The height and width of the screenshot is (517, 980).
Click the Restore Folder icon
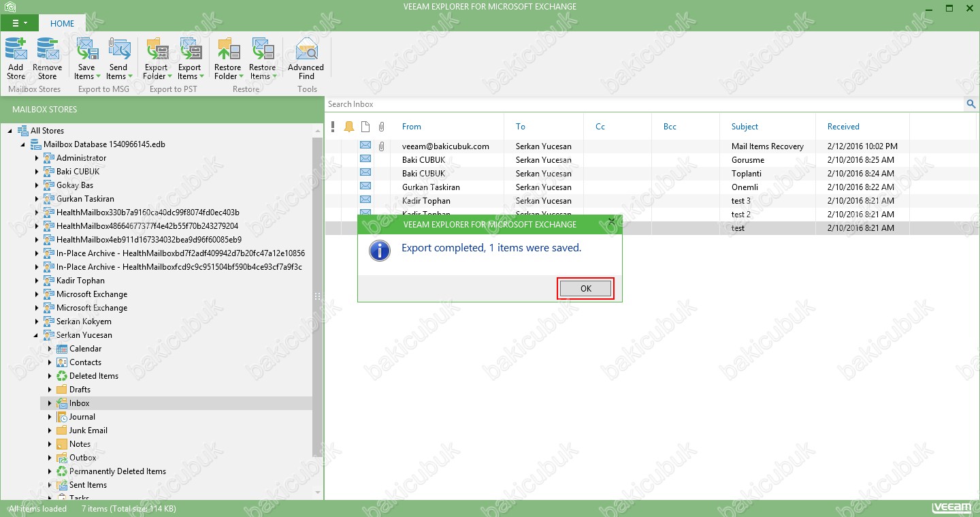tap(228, 50)
